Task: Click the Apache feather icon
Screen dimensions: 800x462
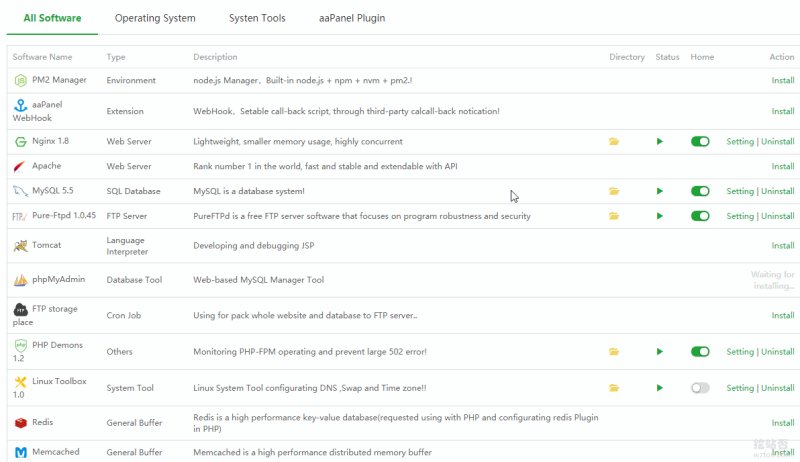Action: click(x=19, y=166)
